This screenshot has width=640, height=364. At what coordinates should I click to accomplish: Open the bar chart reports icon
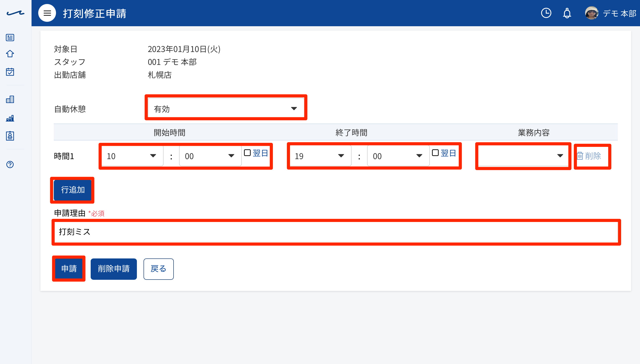click(10, 118)
